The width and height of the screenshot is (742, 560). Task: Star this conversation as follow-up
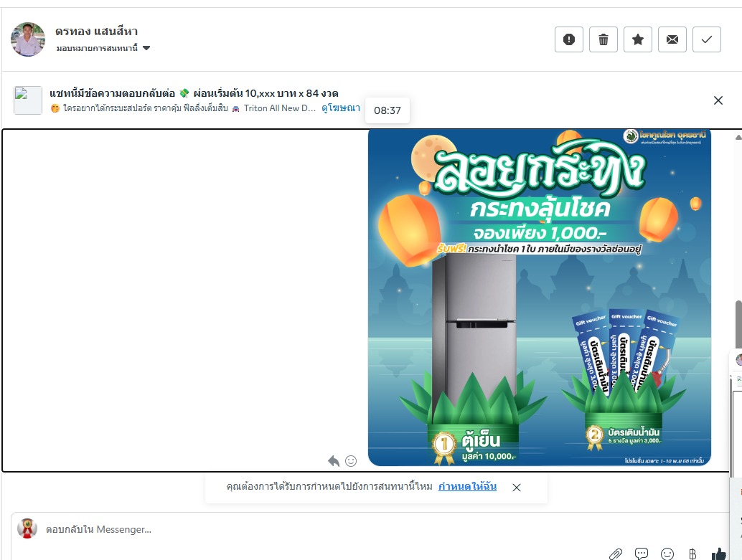point(638,39)
